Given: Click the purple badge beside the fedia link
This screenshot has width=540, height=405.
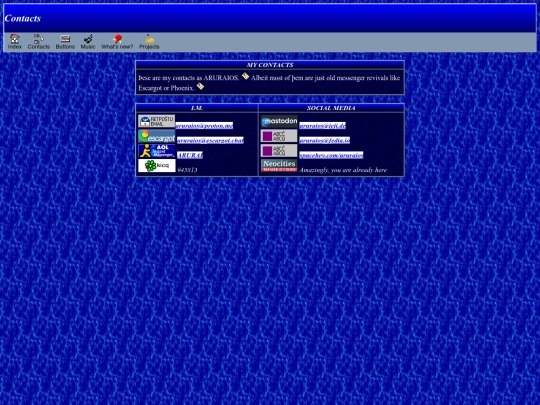Looking at the screenshot, I should (x=279, y=136).
